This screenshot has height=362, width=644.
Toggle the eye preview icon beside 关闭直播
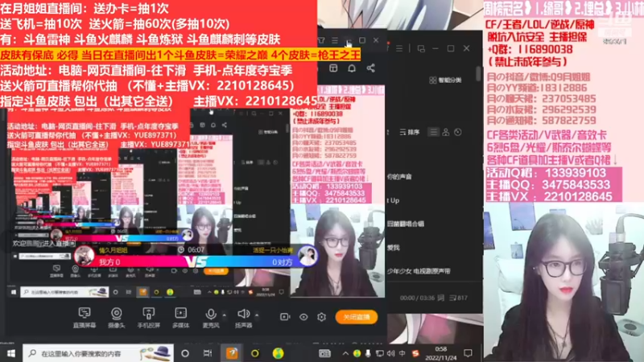click(x=303, y=317)
